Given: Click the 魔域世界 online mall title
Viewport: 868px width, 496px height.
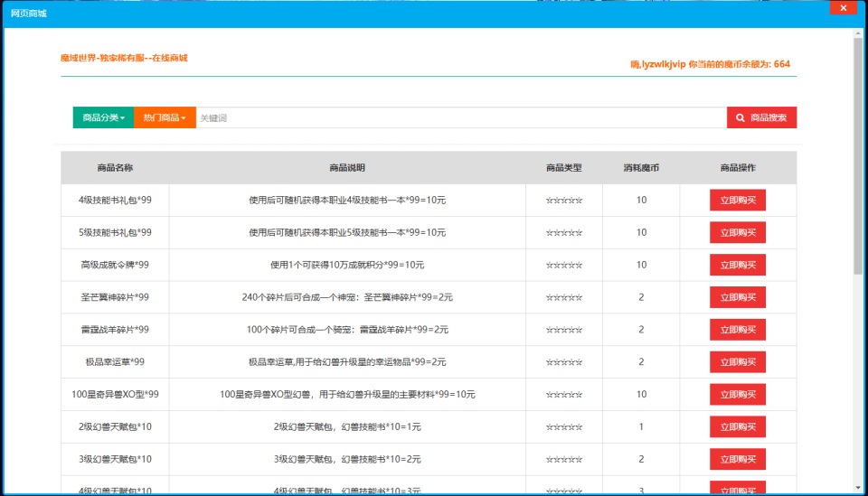Looking at the screenshot, I should click(x=124, y=58).
